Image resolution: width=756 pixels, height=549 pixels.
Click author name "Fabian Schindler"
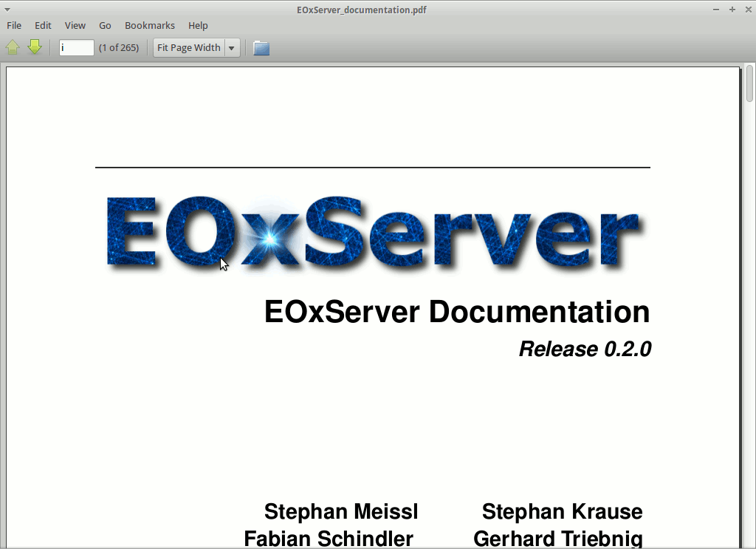[x=329, y=539]
